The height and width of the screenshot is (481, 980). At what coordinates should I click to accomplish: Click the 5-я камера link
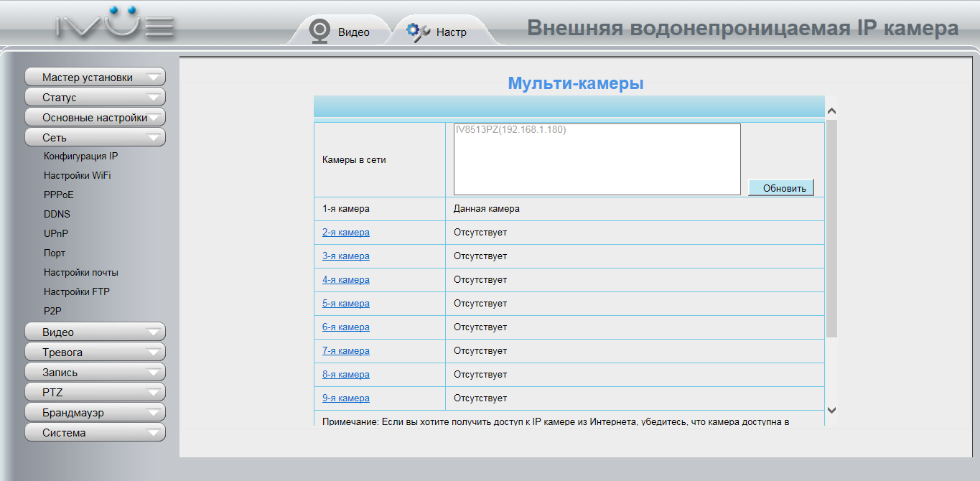[346, 303]
